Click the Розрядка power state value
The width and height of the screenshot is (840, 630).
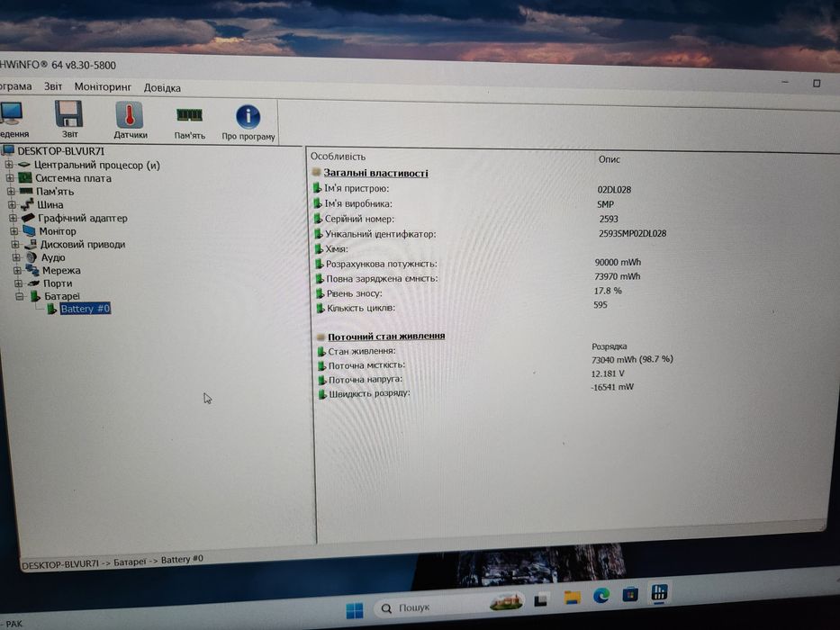pos(610,346)
